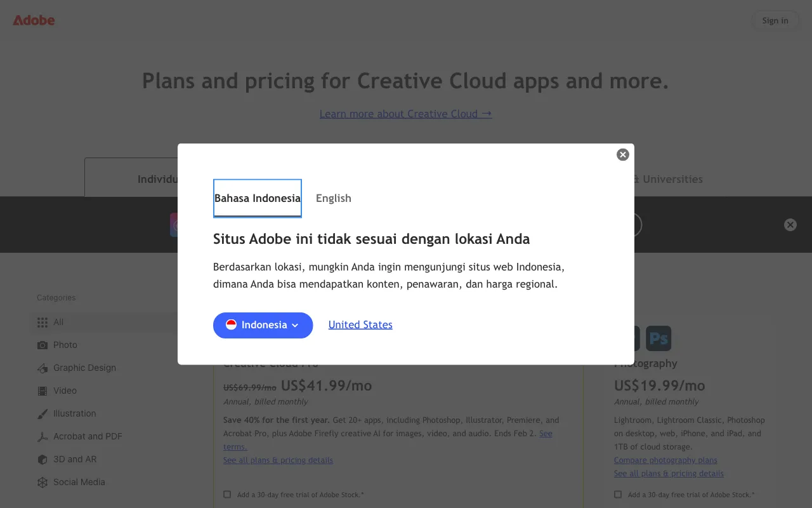Check Adobe Stock trial for Photography plan
812x508 pixels.
pyautogui.click(x=618, y=494)
